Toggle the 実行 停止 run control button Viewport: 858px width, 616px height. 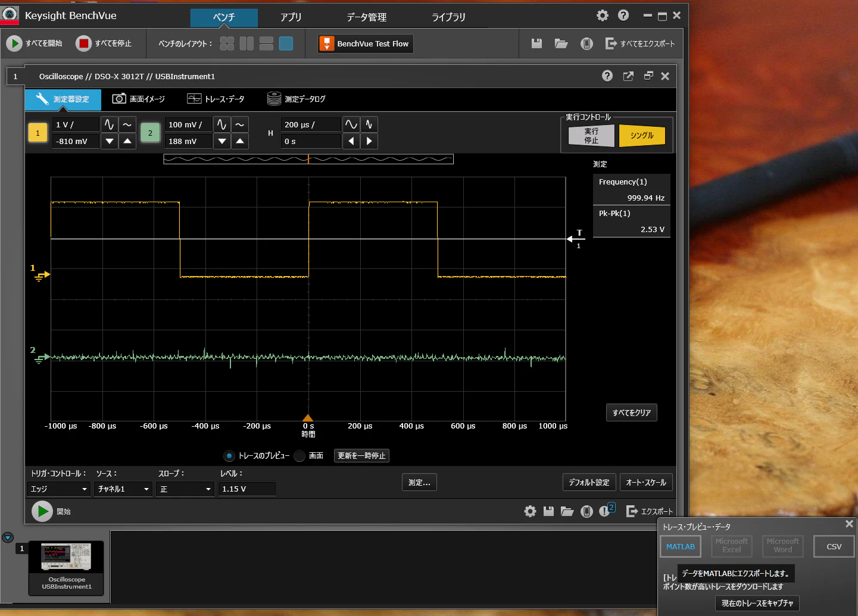[x=591, y=136]
